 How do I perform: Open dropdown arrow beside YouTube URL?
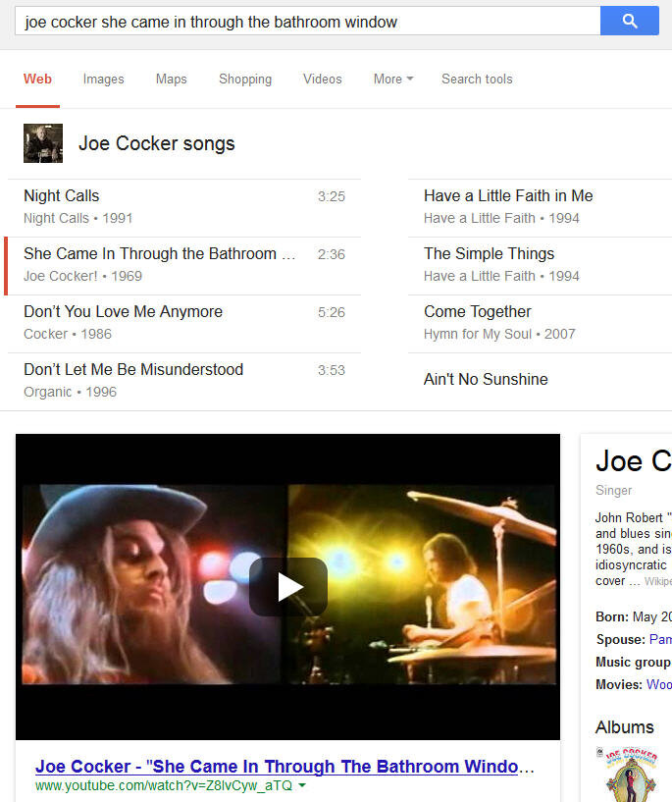pos(302,785)
